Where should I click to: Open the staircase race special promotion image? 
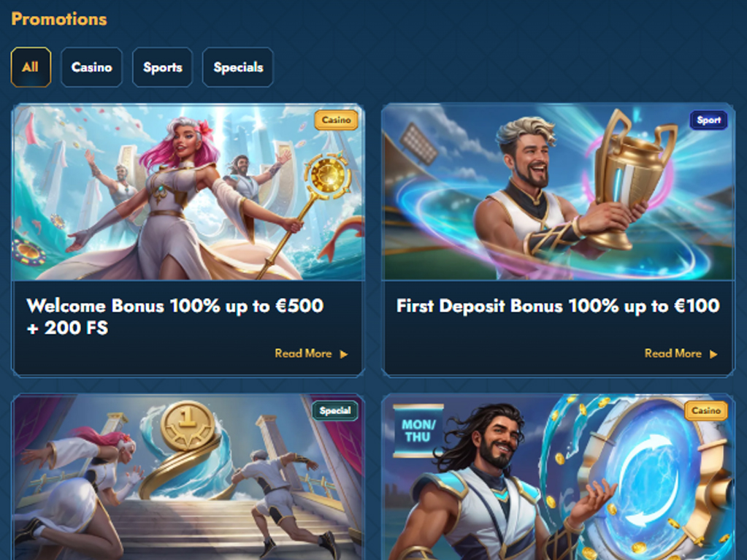(188, 477)
